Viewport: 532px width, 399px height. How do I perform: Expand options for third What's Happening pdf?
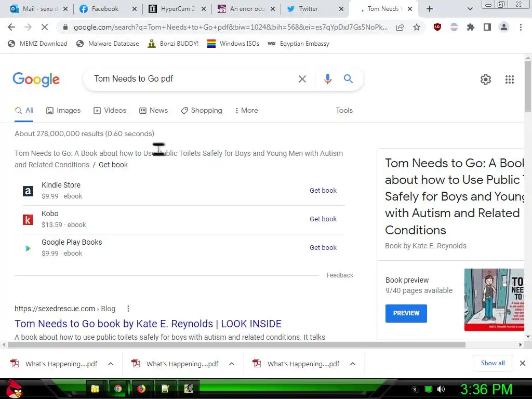pos(353,364)
